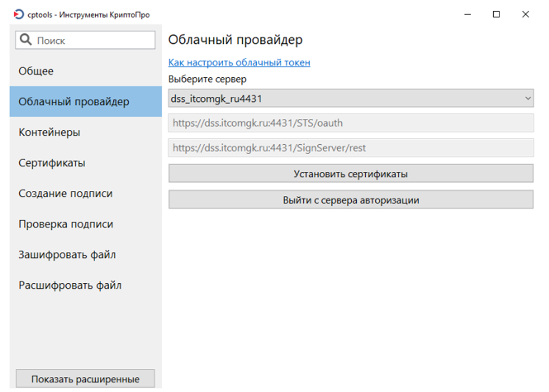Viewport: 549px width, 392px height.
Task: Maximize the cptools window
Action: coord(497,15)
